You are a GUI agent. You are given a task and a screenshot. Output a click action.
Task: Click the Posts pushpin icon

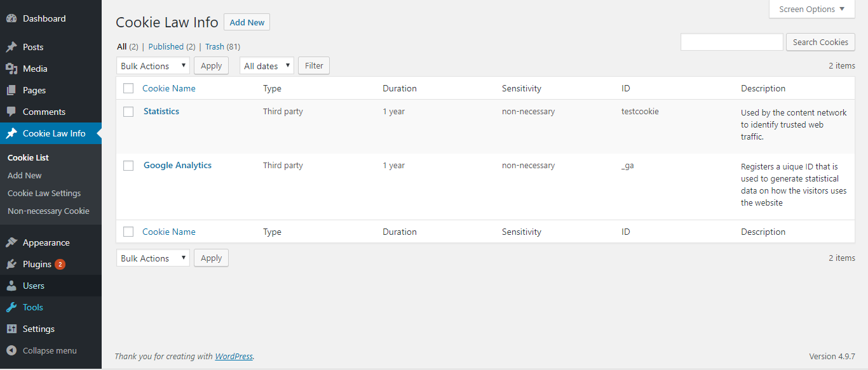[x=11, y=47]
